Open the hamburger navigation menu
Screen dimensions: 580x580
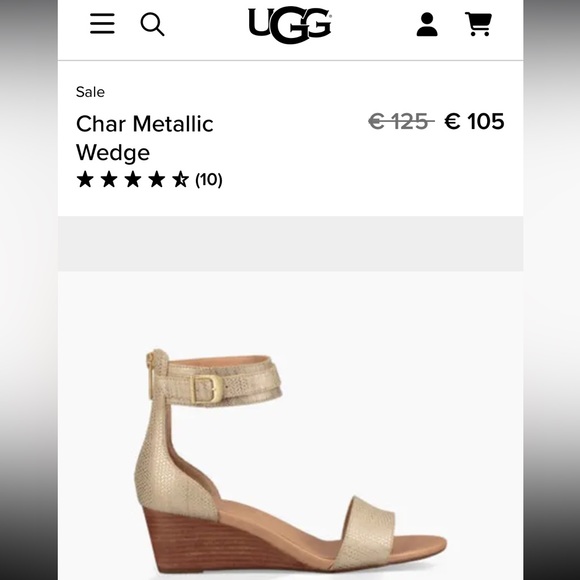(x=102, y=24)
